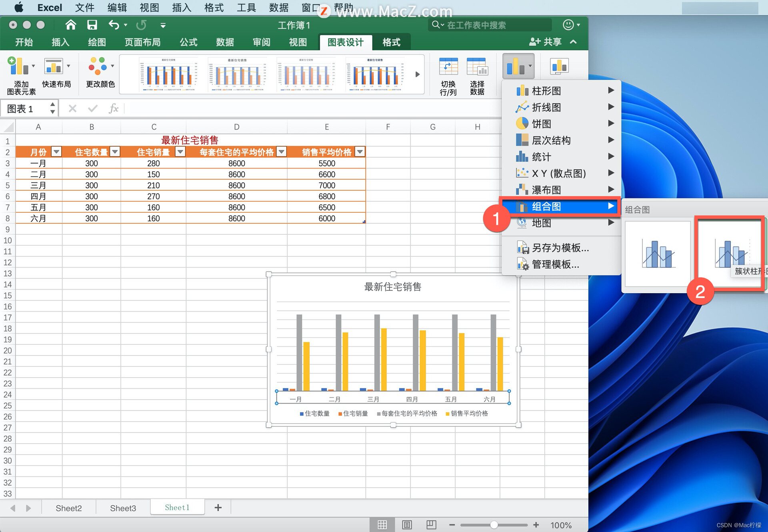Click the Change Colors palette icon
The height and width of the screenshot is (532, 768).
tap(98, 66)
